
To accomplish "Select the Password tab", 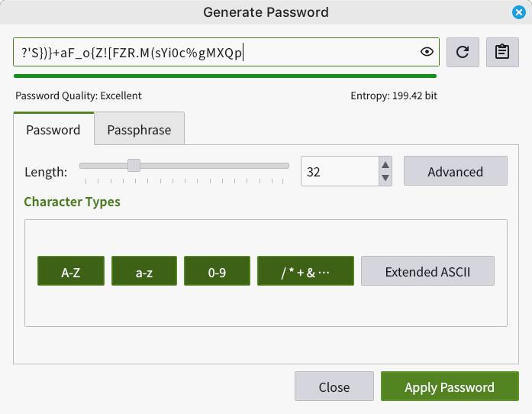I will coord(53,129).
